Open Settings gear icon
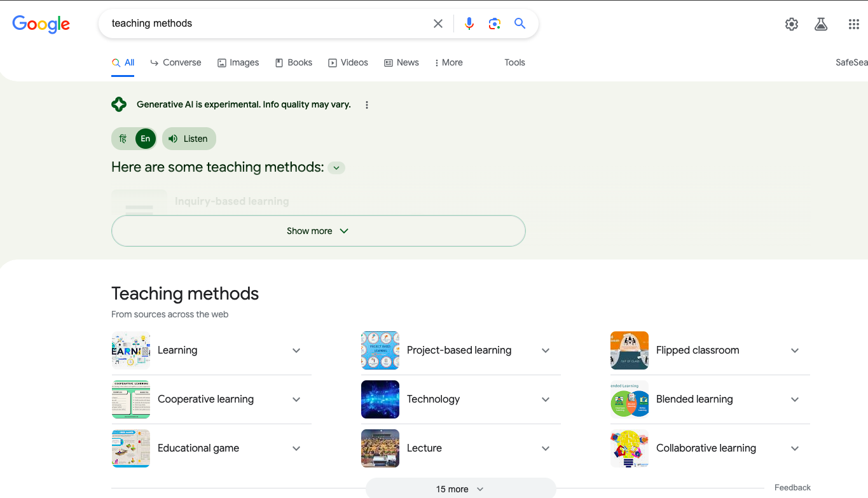The width and height of the screenshot is (868, 498). click(792, 24)
